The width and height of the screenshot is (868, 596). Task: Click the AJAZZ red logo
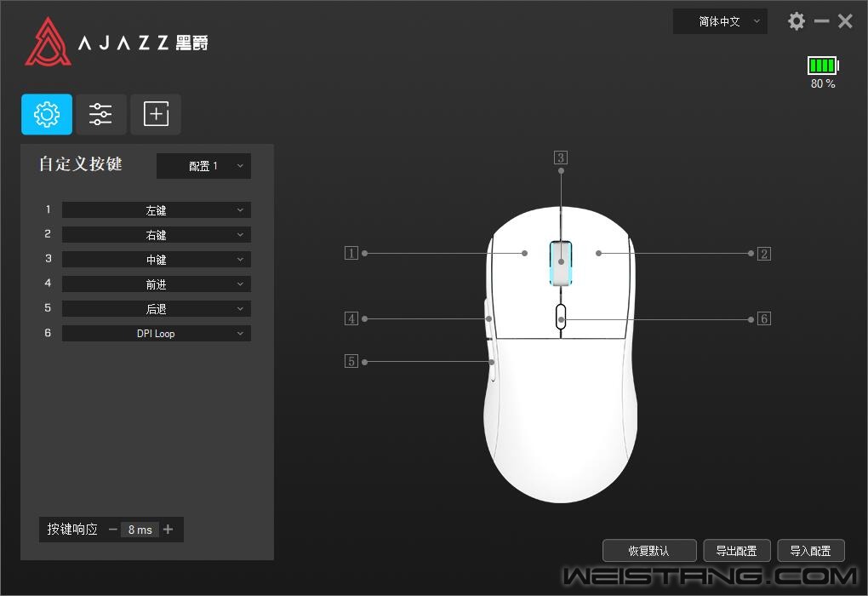(x=48, y=42)
